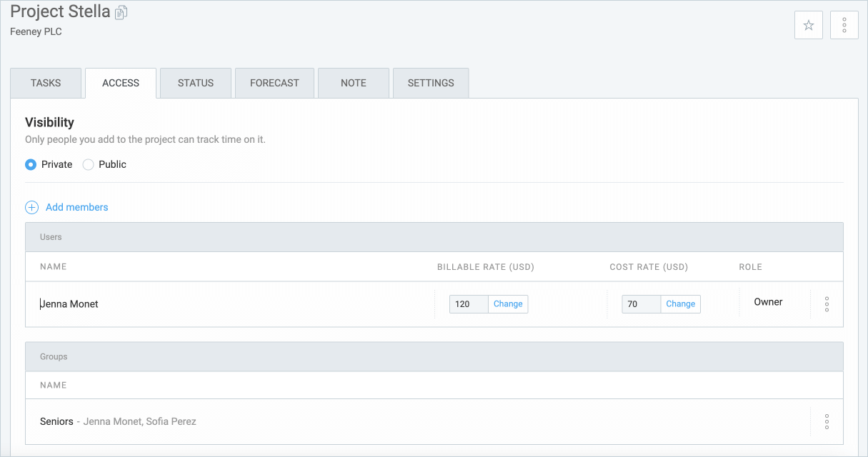This screenshot has width=868, height=457.
Task: Open the project options three-dot menu
Action: click(844, 24)
